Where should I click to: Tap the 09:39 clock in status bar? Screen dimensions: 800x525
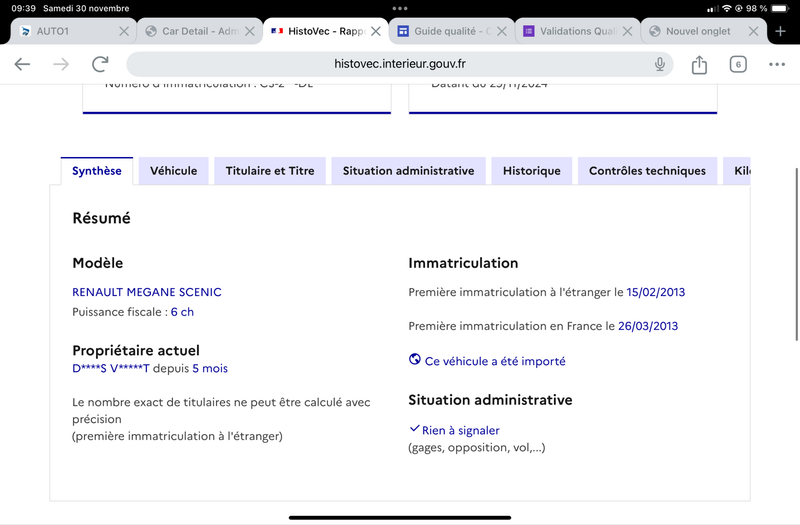click(23, 8)
